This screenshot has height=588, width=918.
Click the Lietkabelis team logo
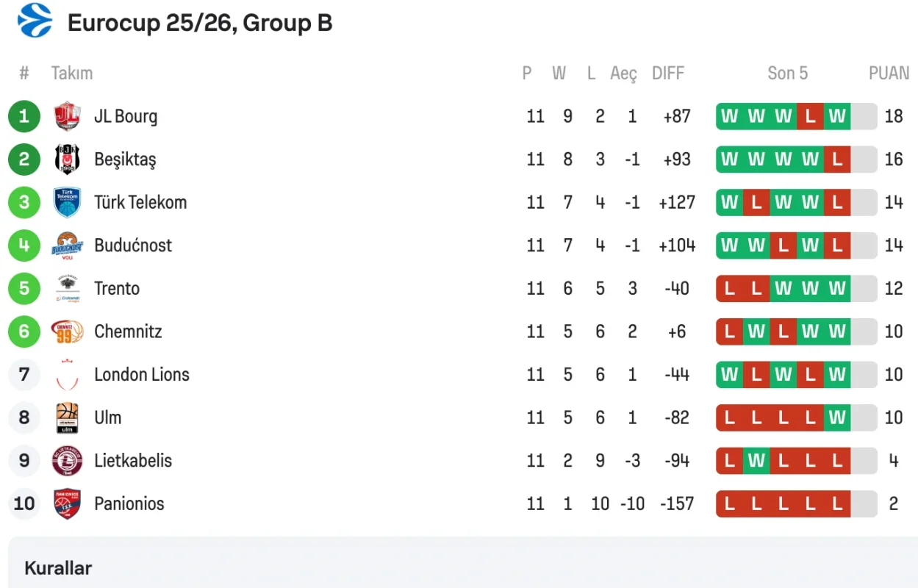coord(67,461)
